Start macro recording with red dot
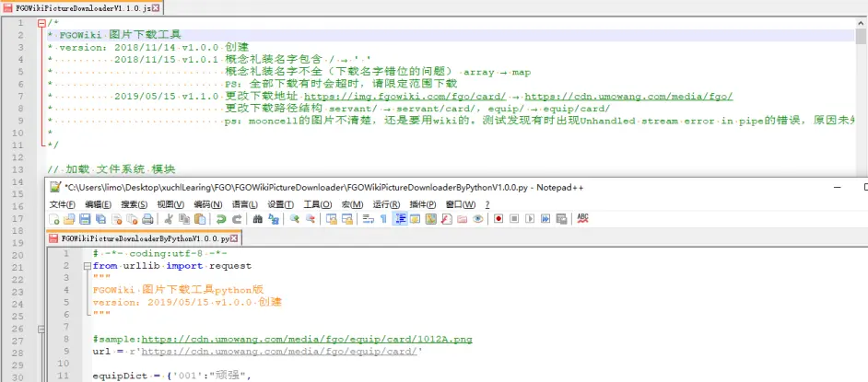Viewport: 868px width, 382px height. [499, 219]
